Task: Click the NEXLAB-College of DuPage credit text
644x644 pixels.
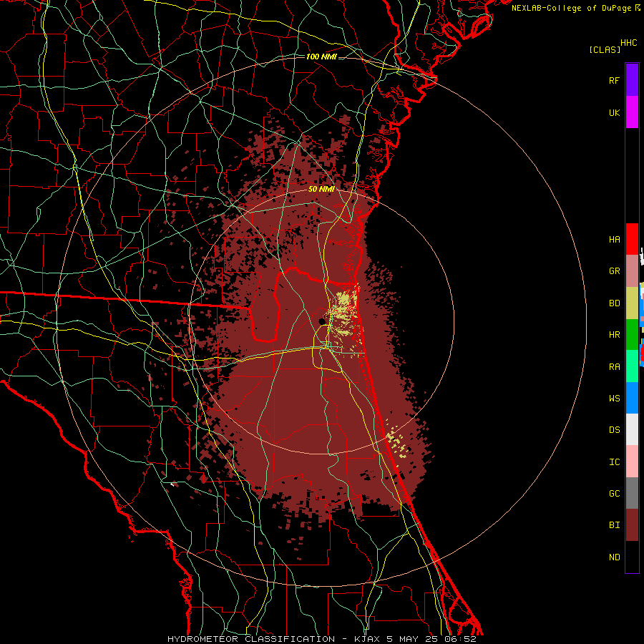Action: point(575,8)
